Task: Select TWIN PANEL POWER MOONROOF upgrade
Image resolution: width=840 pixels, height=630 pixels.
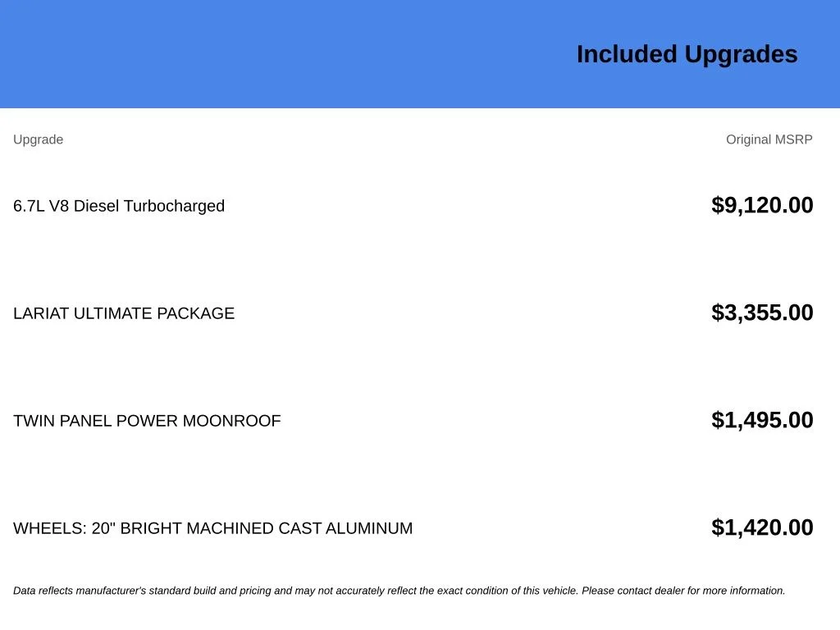Action: 147,421
